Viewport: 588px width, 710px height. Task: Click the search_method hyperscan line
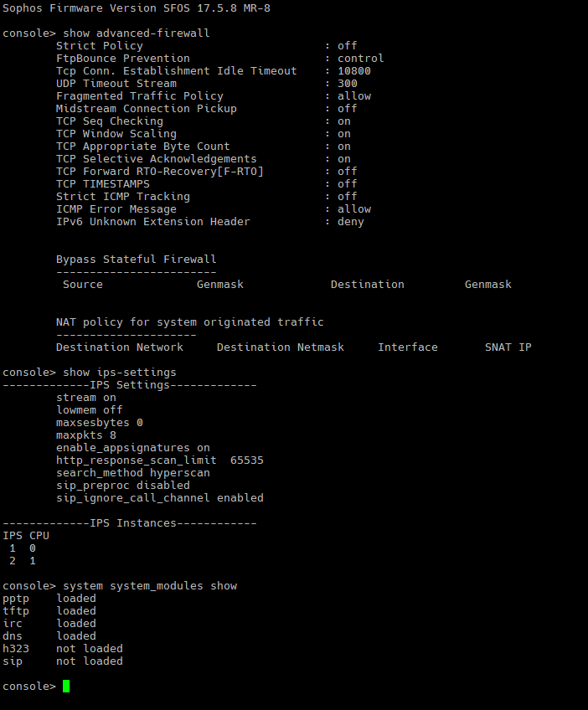(x=133, y=473)
